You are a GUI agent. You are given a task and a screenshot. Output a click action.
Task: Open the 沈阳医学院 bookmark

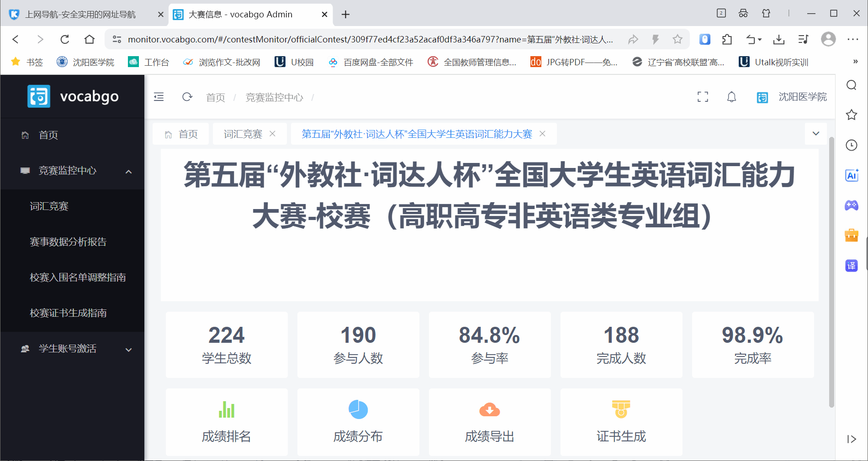[x=86, y=62]
